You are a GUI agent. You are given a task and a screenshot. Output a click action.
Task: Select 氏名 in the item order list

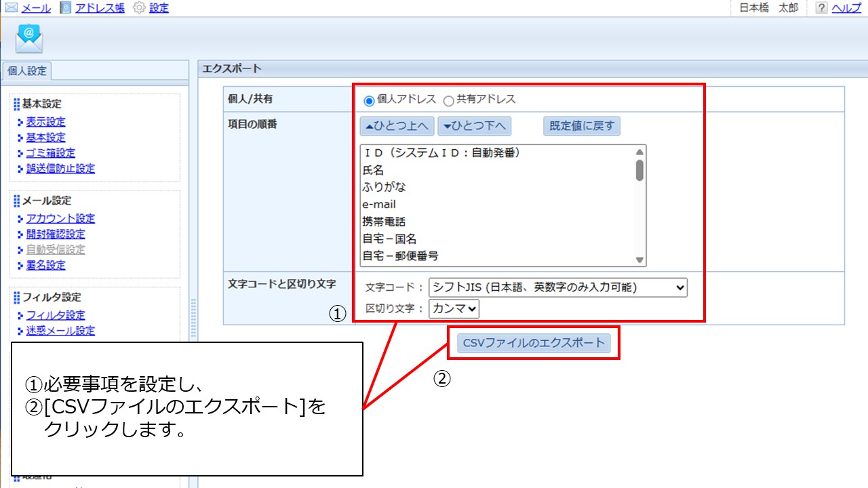pos(497,170)
